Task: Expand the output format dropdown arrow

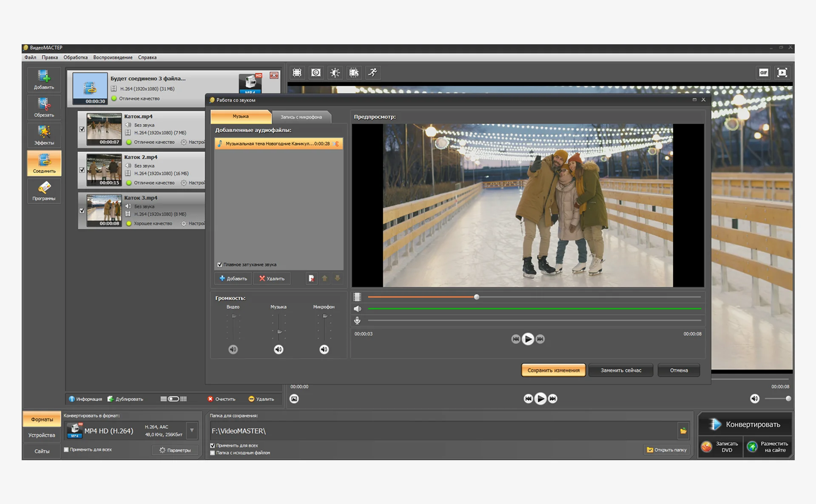Action: click(192, 430)
